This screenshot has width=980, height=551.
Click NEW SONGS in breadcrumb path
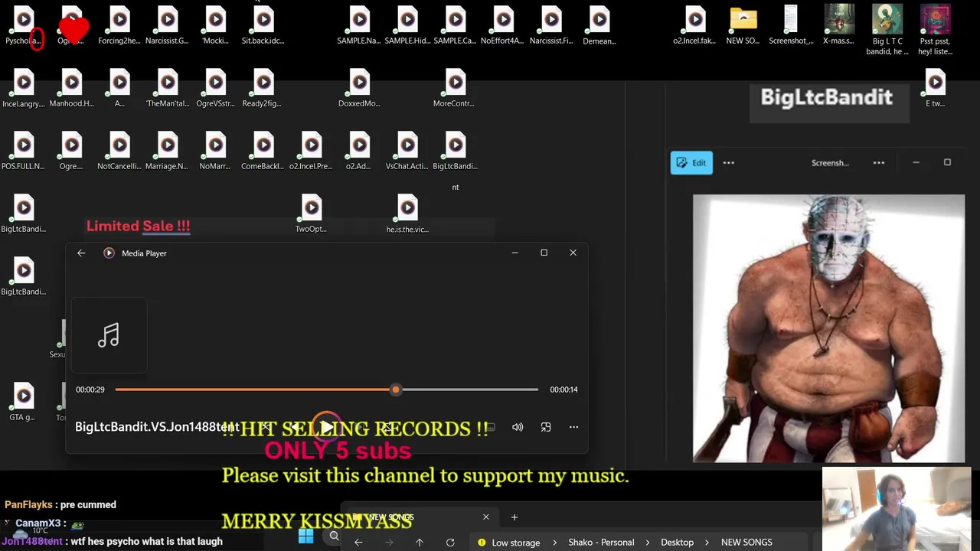[x=746, y=543]
